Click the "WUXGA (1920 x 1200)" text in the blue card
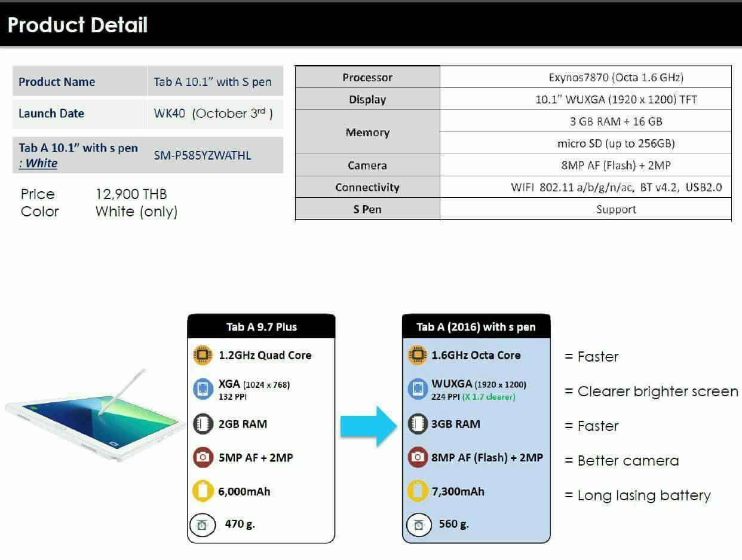This screenshot has width=742, height=560. pos(479,384)
